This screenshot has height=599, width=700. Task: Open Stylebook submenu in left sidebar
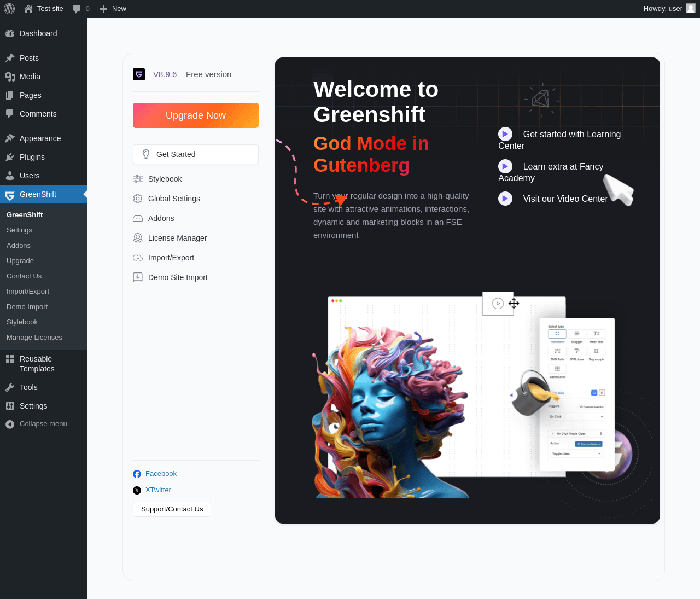[x=22, y=322]
